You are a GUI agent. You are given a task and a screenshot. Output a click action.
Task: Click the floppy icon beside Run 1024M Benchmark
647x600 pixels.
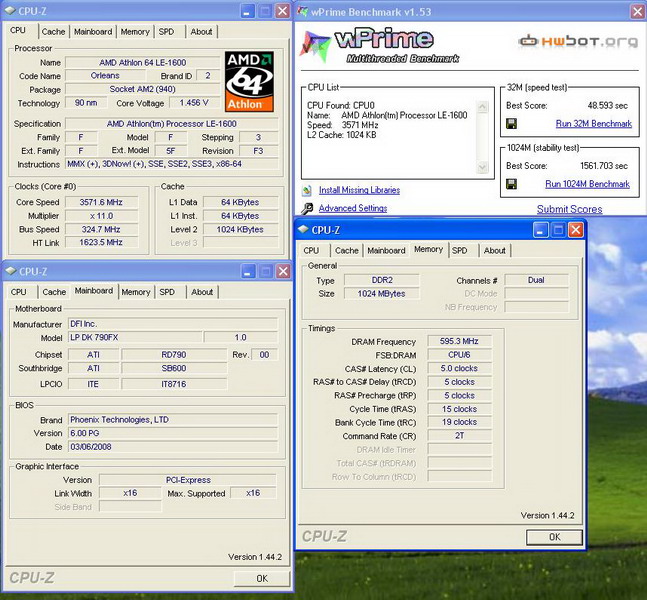tap(511, 184)
